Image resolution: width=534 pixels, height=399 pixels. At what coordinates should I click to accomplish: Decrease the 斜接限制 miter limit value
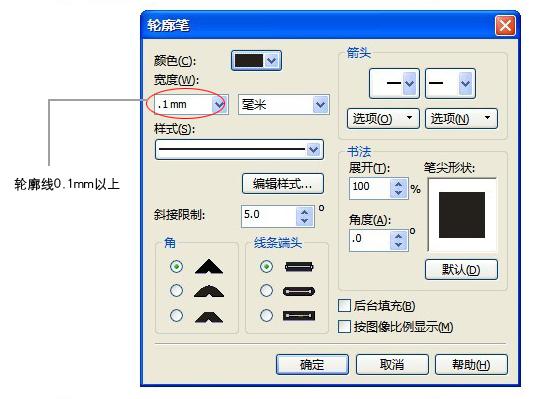tap(304, 221)
